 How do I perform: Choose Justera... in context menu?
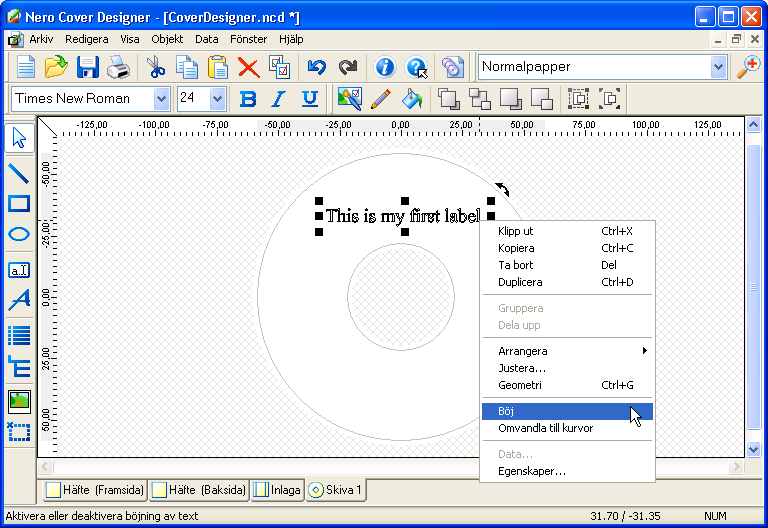coord(567,368)
